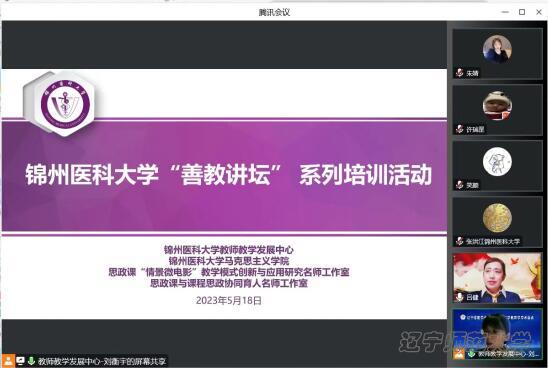Maximize the 腾讯会议 window

pyautogui.click(x=522, y=12)
